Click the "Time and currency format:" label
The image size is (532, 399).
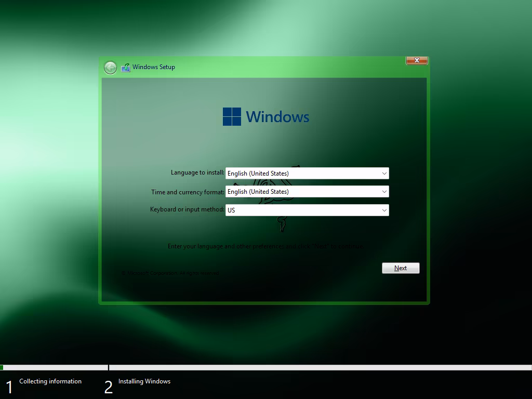click(188, 192)
